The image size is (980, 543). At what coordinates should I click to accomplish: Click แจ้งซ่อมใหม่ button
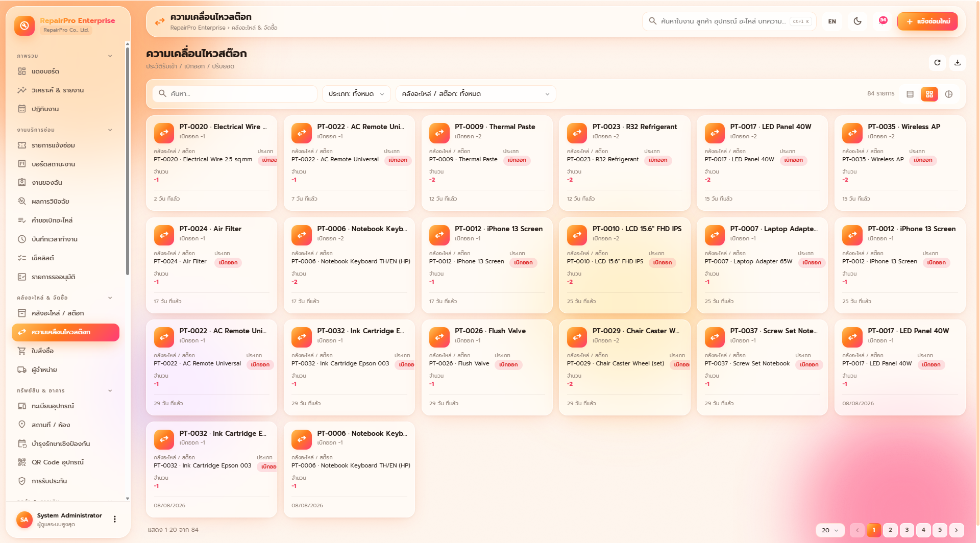927,21
